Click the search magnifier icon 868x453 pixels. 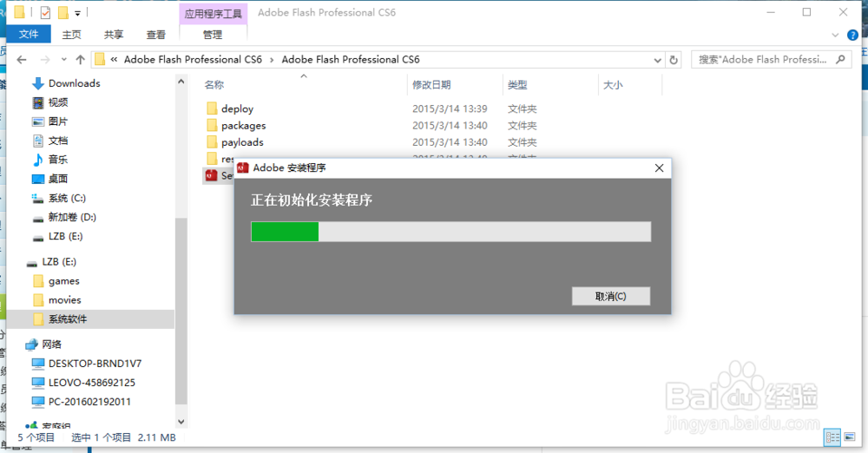tap(841, 59)
